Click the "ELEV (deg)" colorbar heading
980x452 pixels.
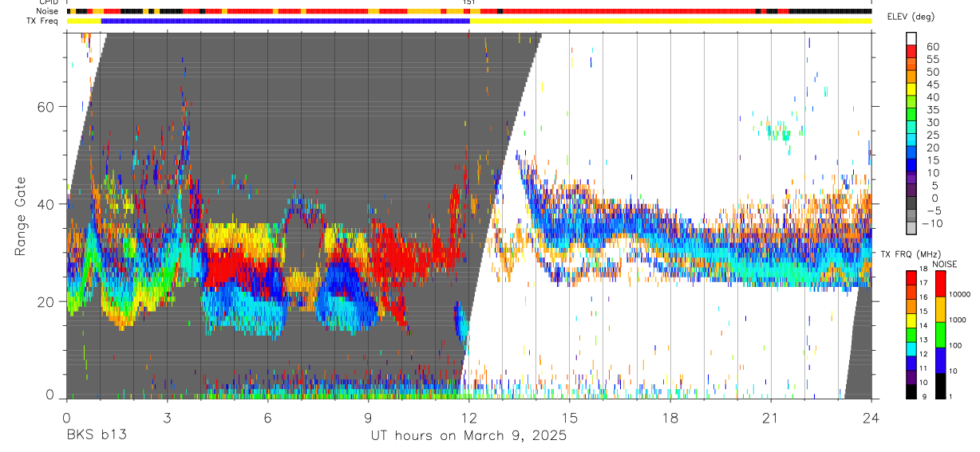910,17
